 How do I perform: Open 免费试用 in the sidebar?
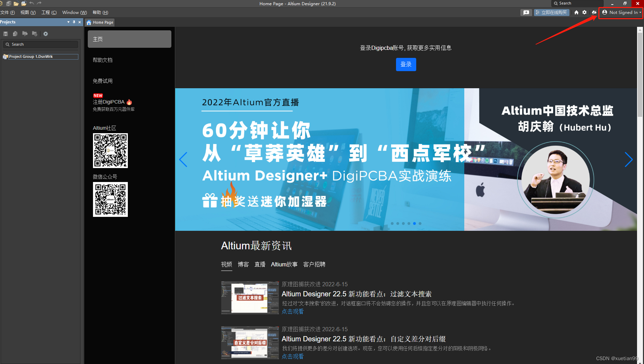(103, 81)
